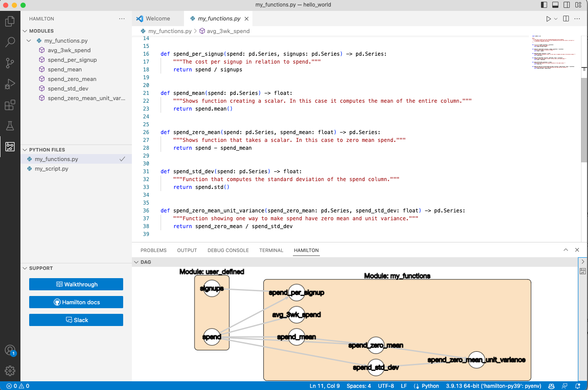Toggle the secondary sidebar layout button
588x390 pixels.
click(x=567, y=5)
